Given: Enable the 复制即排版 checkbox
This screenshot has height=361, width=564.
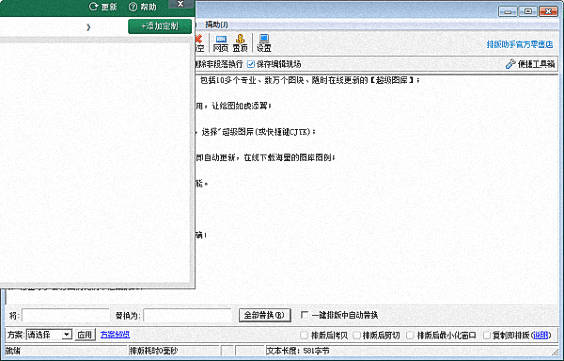Looking at the screenshot, I should coord(487,335).
